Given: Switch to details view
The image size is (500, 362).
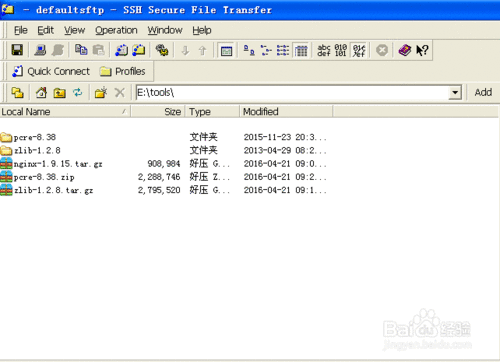Looking at the screenshot, I should click(x=301, y=51).
